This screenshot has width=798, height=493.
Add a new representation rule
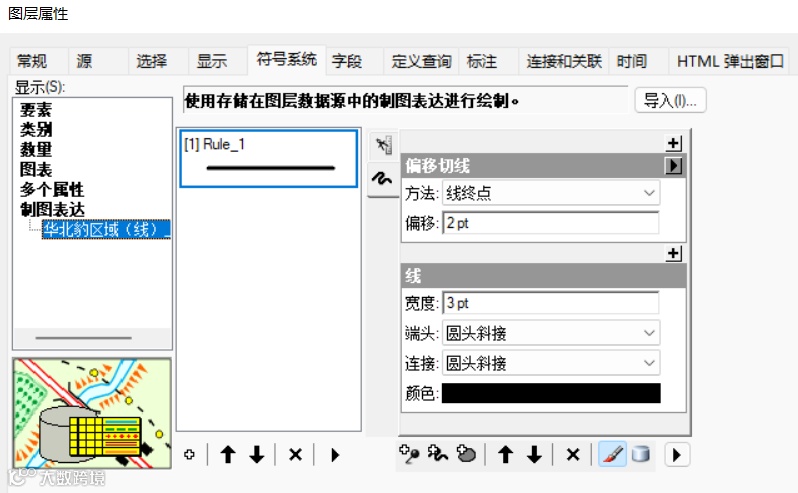point(189,454)
